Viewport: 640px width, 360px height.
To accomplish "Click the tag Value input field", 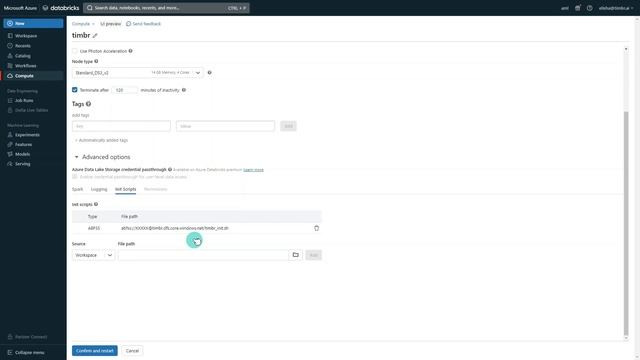I will tap(225, 126).
